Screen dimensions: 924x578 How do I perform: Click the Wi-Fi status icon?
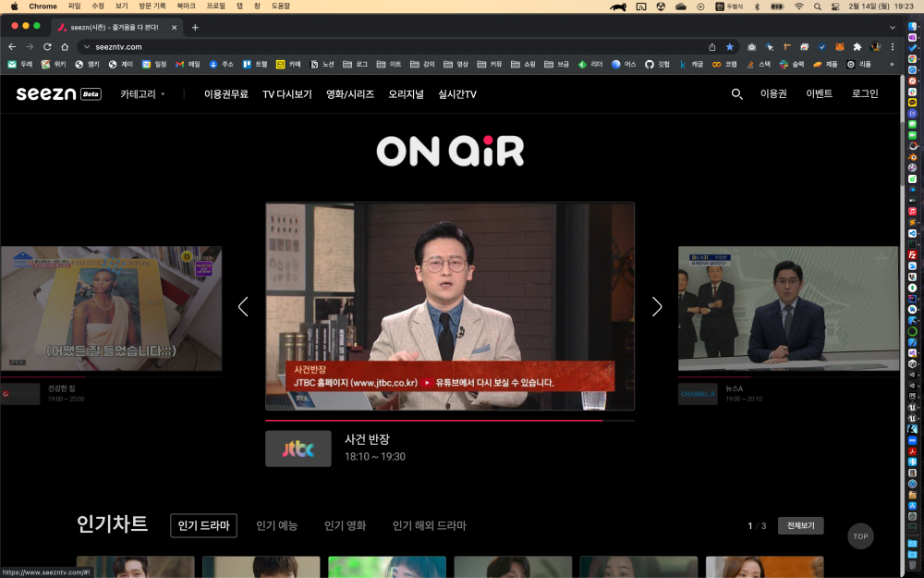[799, 6]
